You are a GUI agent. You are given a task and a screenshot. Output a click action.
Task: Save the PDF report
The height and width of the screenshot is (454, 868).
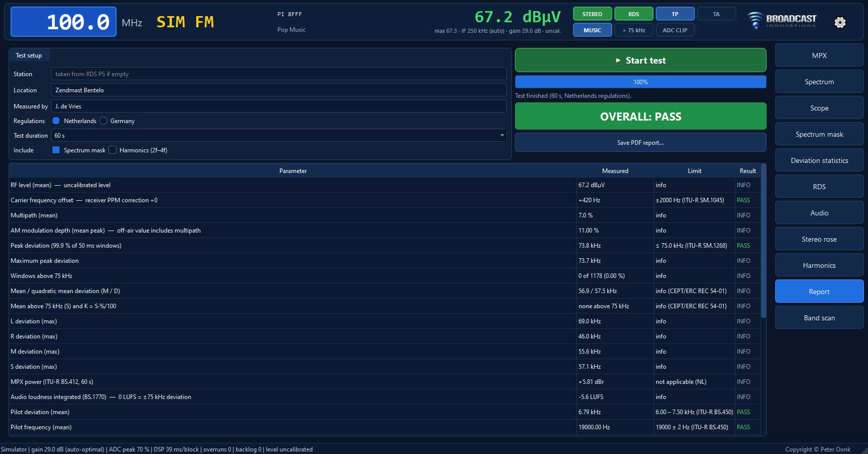click(641, 143)
